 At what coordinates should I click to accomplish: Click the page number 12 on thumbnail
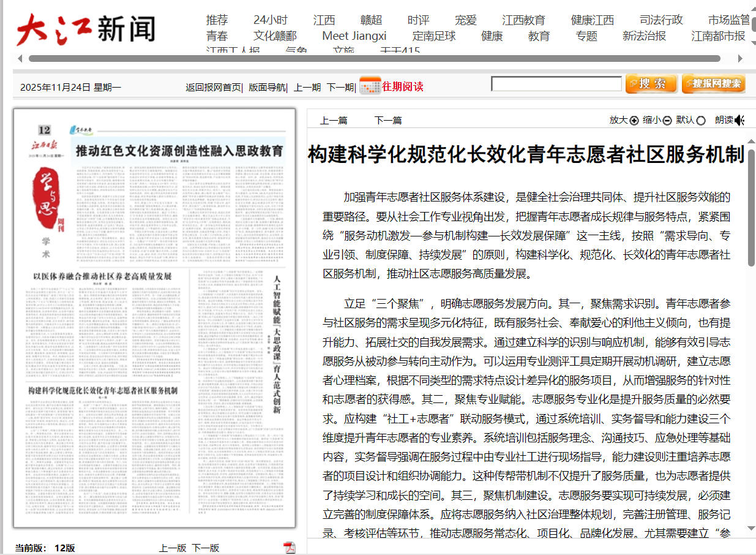(44, 130)
